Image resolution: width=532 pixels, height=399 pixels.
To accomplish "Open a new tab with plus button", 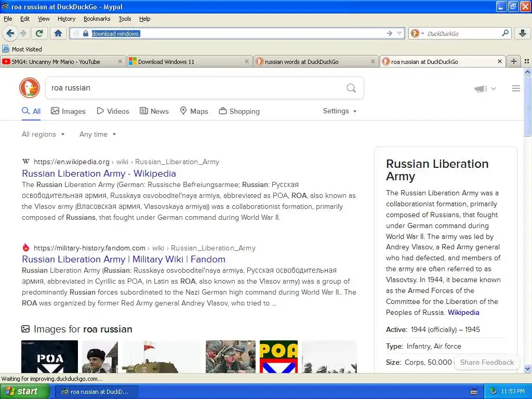I will click(x=514, y=61).
